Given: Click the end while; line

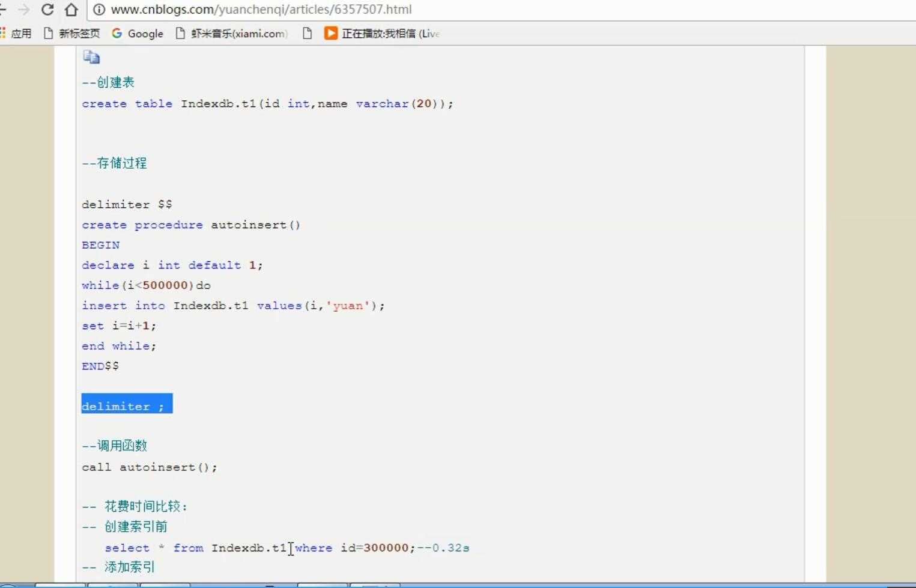Looking at the screenshot, I should coord(119,346).
